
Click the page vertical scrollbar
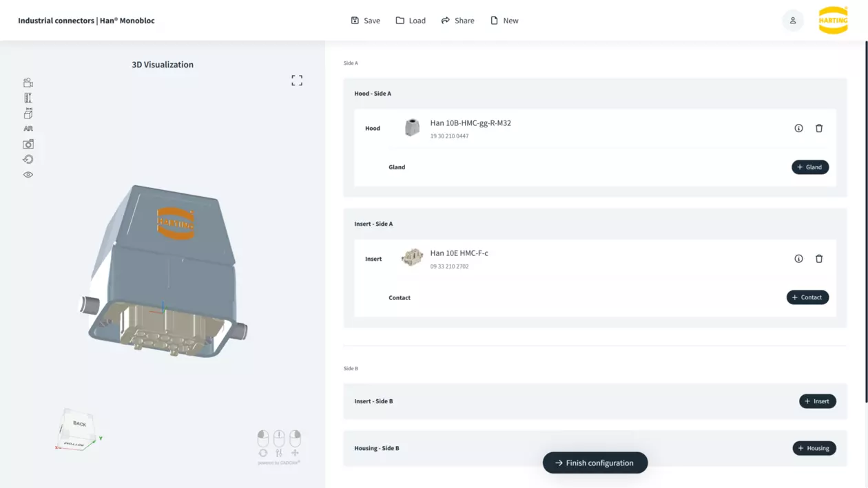[x=866, y=220]
